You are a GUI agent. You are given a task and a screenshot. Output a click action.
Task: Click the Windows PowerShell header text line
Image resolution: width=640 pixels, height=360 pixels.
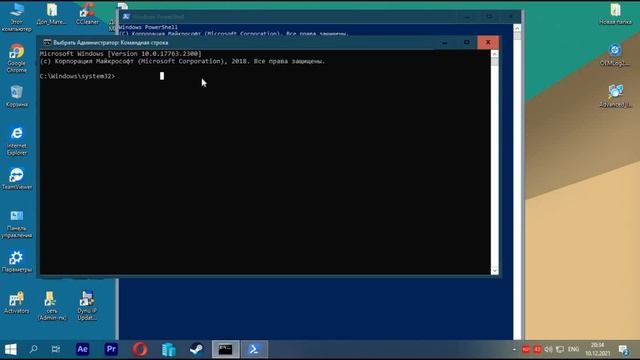click(148, 27)
